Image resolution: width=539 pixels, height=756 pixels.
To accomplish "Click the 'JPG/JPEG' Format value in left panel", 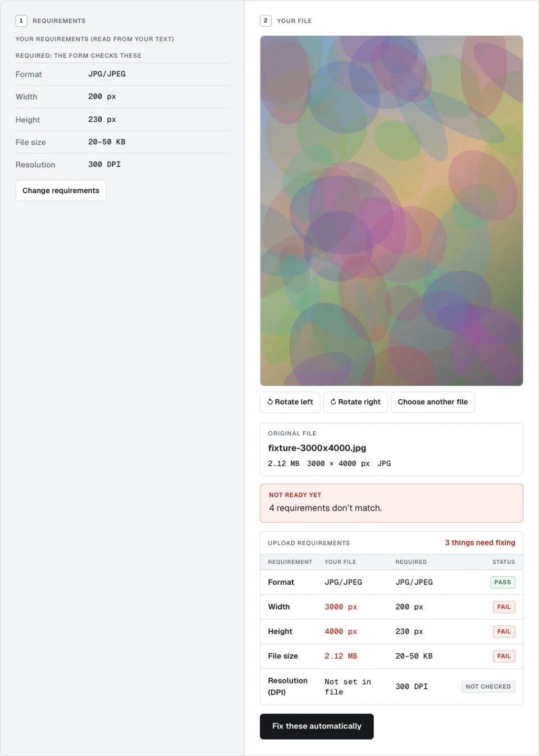I will tap(107, 74).
